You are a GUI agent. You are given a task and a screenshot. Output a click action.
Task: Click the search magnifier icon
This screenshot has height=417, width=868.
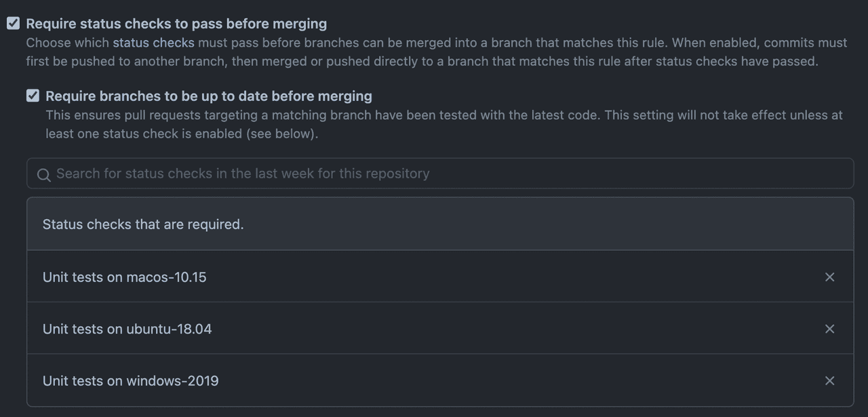click(x=44, y=175)
